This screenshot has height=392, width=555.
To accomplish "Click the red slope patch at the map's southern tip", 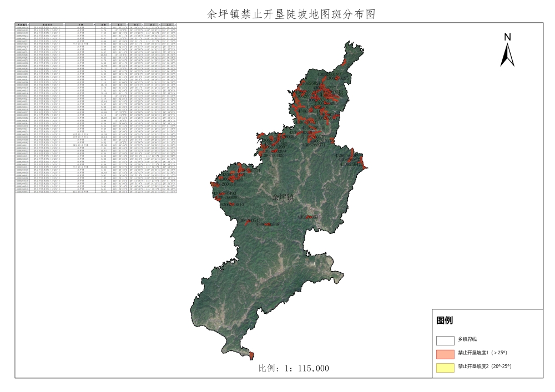I will [x=251, y=355].
